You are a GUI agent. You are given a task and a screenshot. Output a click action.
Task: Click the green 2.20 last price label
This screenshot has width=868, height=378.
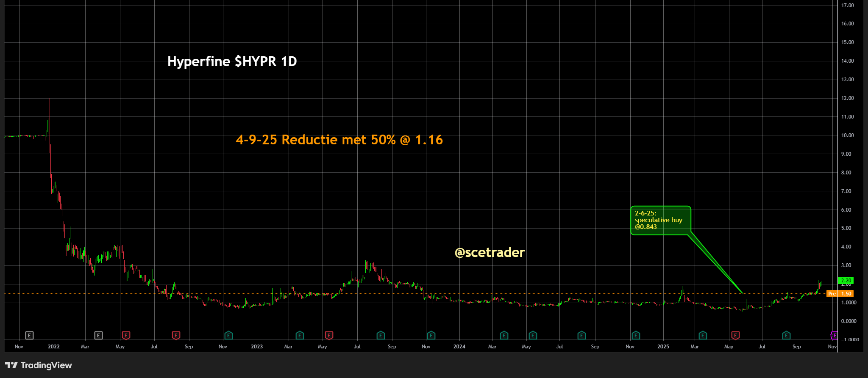(x=846, y=281)
